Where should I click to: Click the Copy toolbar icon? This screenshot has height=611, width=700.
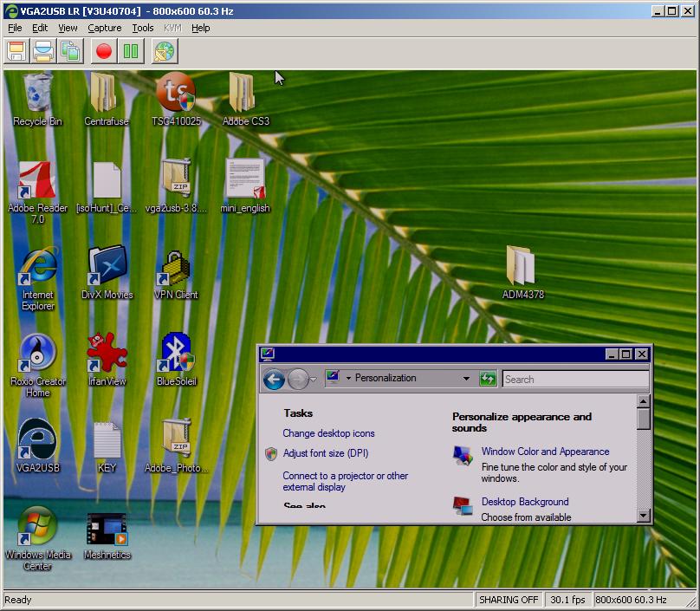coord(70,51)
